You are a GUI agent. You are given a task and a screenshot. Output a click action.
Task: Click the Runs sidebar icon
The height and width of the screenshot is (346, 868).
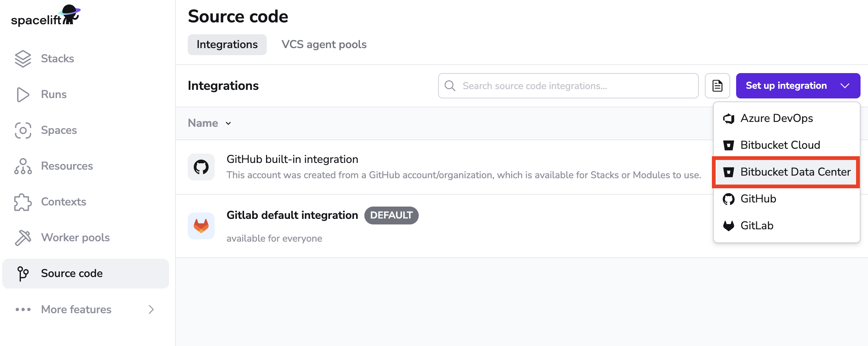pyautogui.click(x=23, y=94)
